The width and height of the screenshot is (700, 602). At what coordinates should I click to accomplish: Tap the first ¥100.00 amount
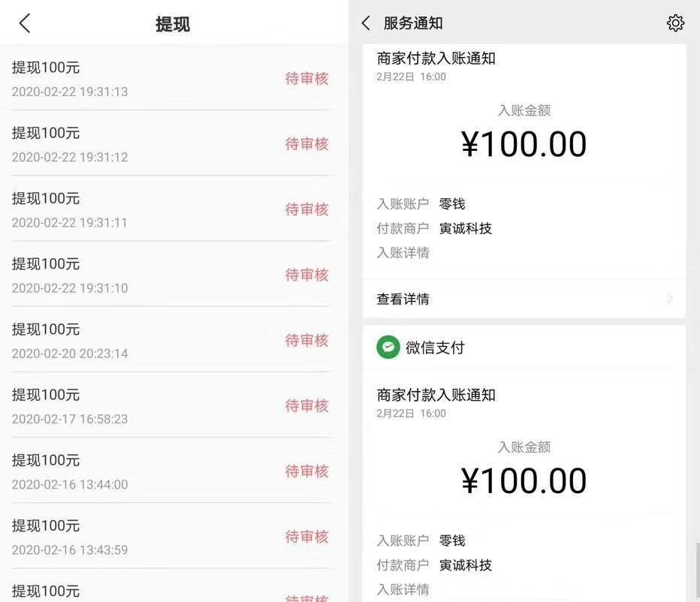[523, 144]
